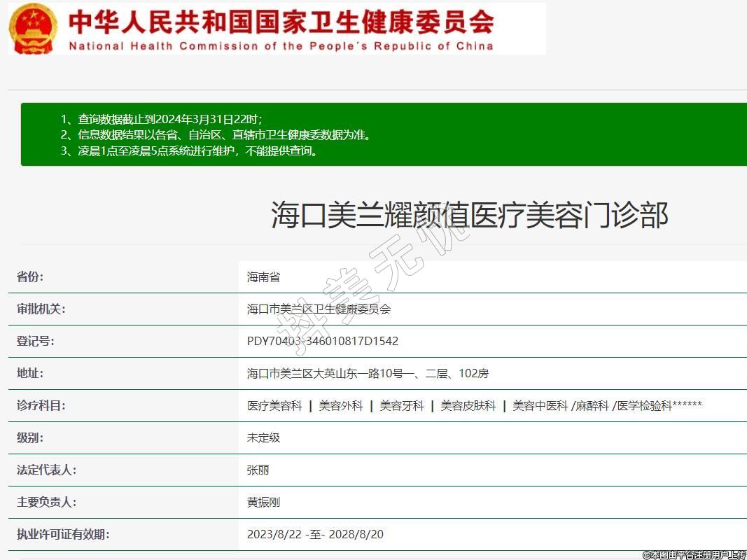Click the English National Health Commission text
Screen dimensions: 747x560
coord(281,46)
